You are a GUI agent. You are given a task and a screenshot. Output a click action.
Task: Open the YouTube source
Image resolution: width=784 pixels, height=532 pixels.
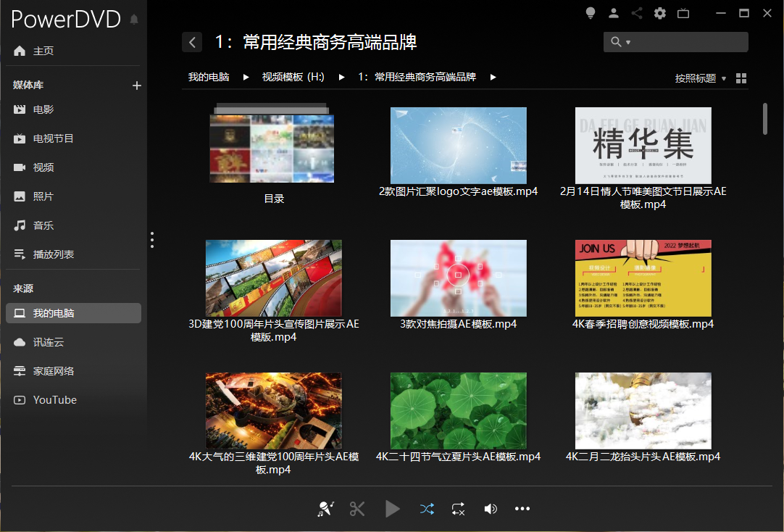(53, 399)
